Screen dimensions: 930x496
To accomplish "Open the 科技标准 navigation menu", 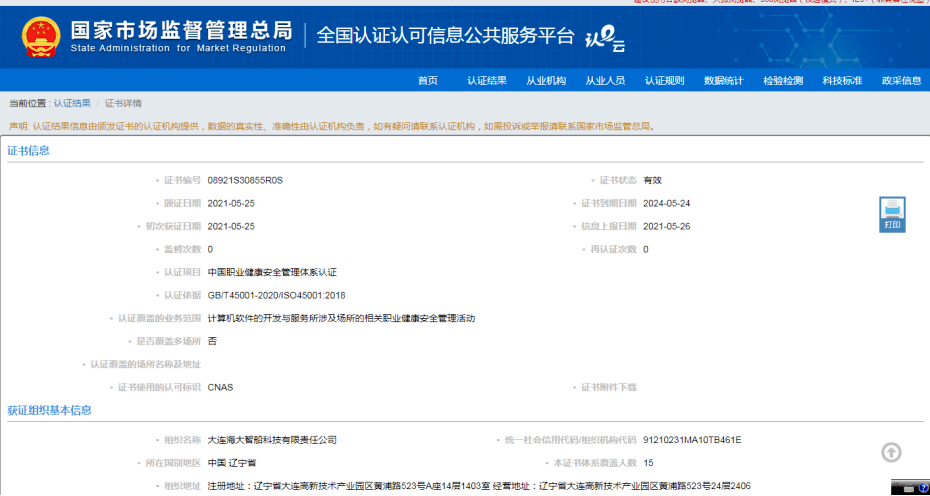I will 842,81.
